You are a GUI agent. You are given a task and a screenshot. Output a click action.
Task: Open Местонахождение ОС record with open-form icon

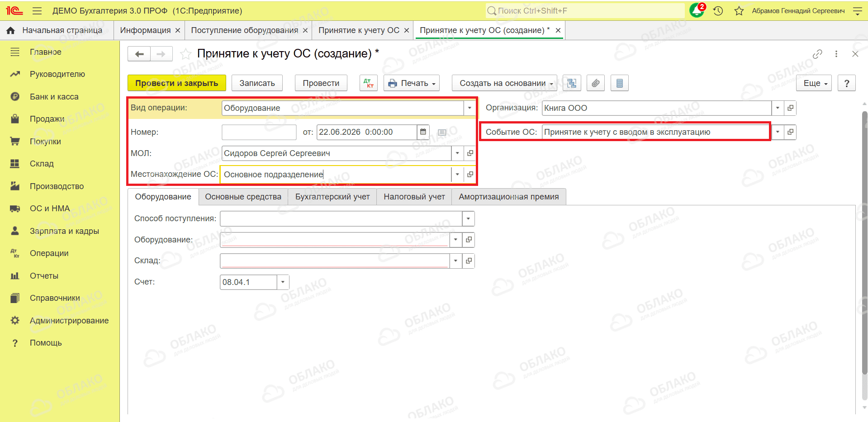(x=470, y=175)
